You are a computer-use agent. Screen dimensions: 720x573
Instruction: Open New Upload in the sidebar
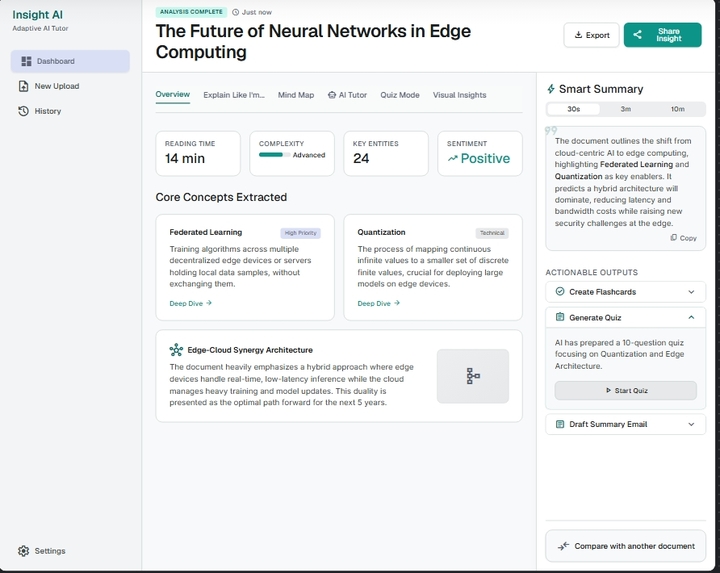click(70, 86)
